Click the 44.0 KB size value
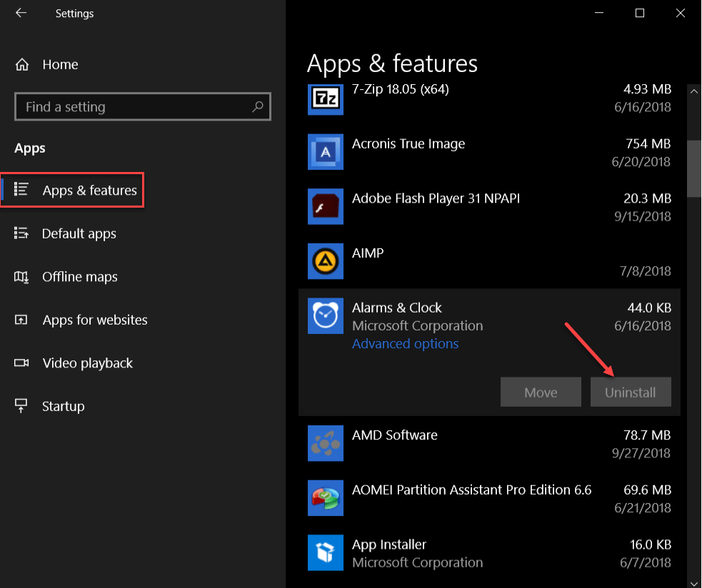 click(648, 308)
